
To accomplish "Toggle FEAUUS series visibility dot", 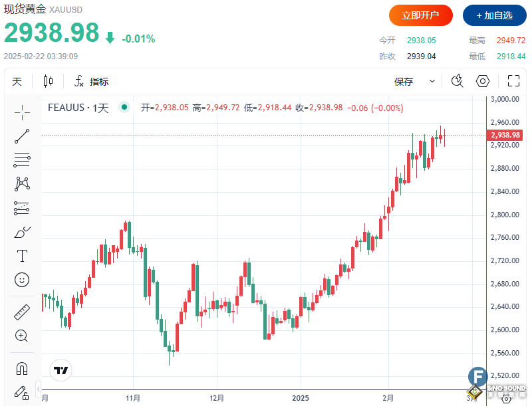I will 124,106.
